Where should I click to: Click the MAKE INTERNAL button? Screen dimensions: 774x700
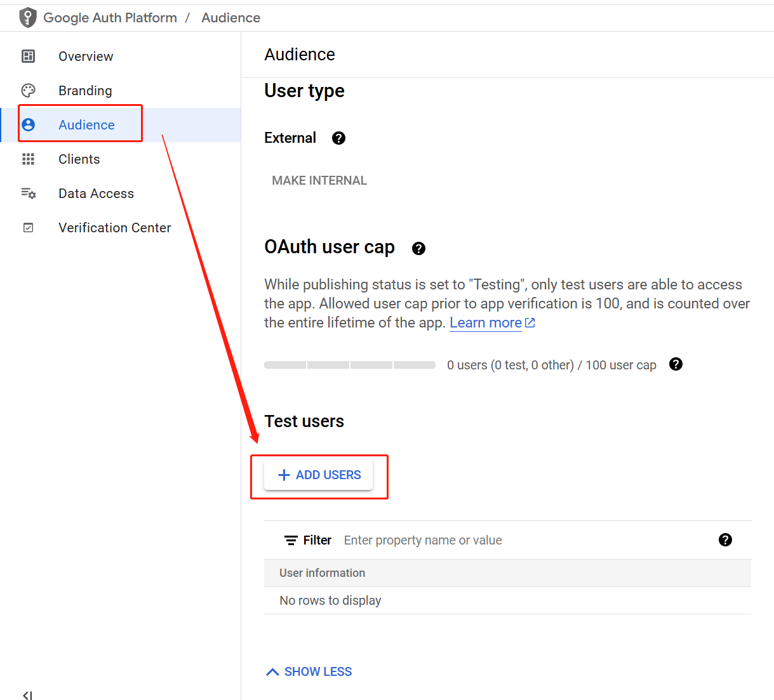tap(319, 180)
